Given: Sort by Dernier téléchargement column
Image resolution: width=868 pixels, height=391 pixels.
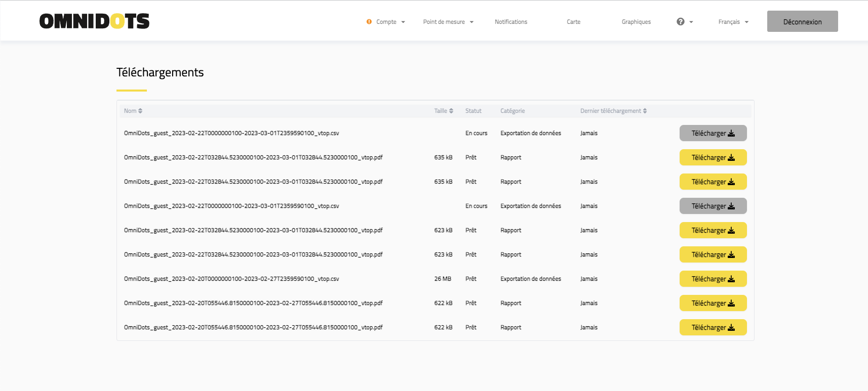Looking at the screenshot, I should click(613, 111).
